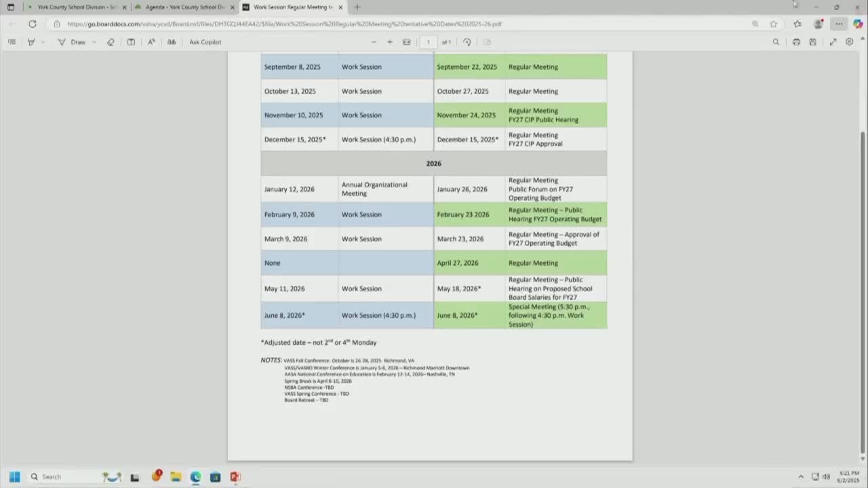Open the Read aloud feature

[x=151, y=42]
